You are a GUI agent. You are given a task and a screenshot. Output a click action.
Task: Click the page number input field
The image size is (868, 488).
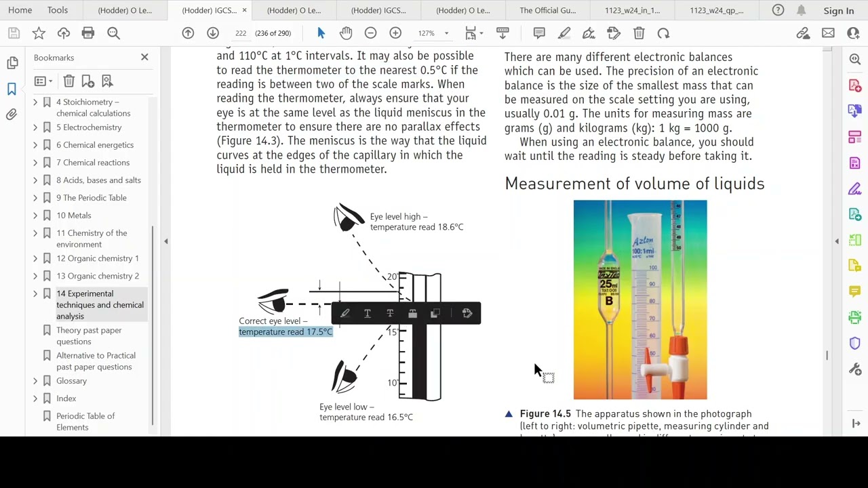click(x=241, y=33)
